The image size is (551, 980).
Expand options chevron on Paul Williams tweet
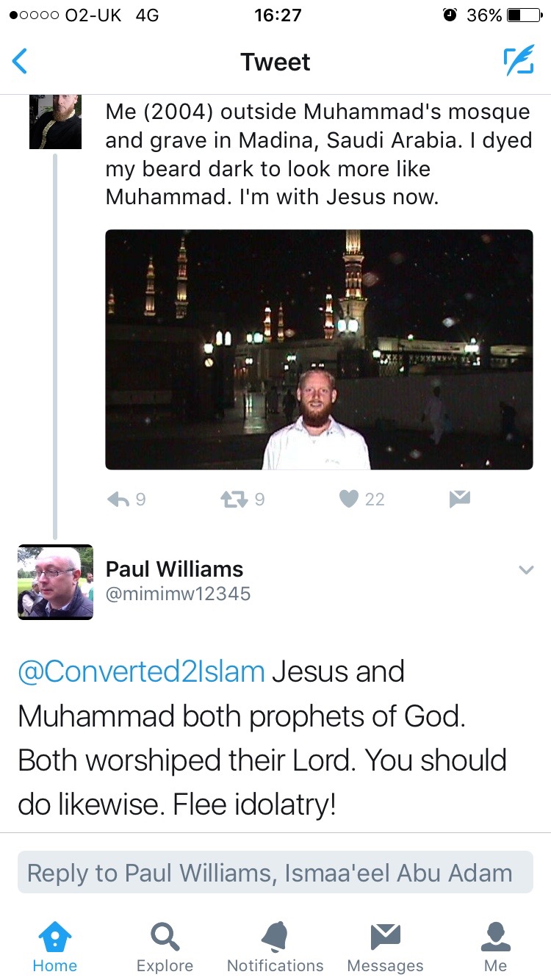point(526,570)
